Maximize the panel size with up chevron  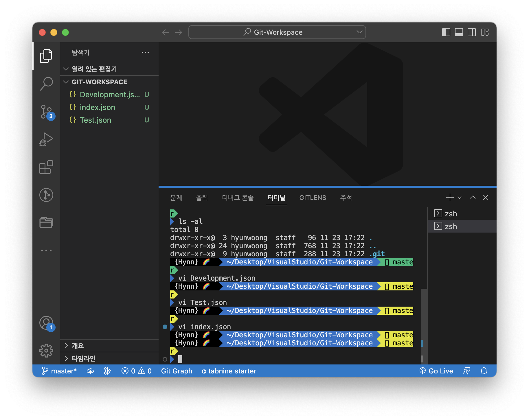coord(473,197)
